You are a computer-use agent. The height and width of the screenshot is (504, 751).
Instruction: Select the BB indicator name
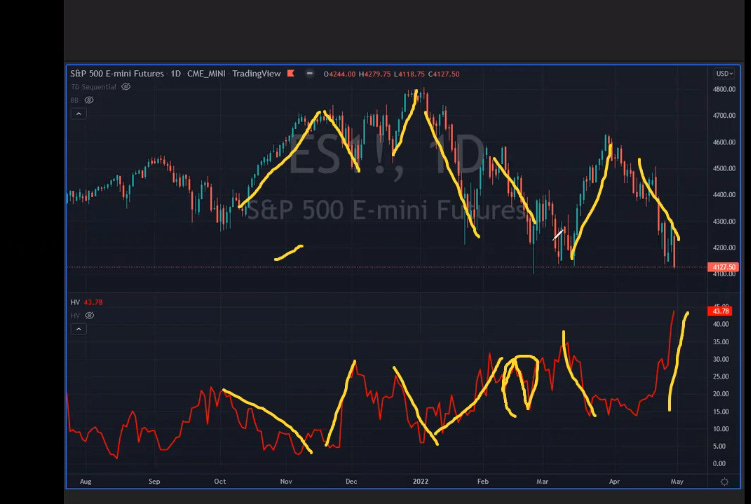click(75, 100)
